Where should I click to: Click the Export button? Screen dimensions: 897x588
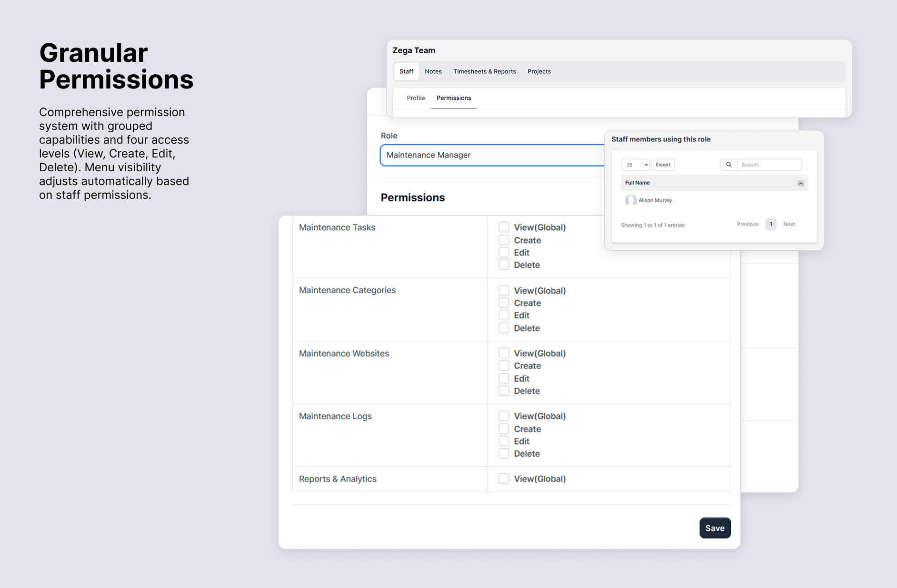pos(663,164)
